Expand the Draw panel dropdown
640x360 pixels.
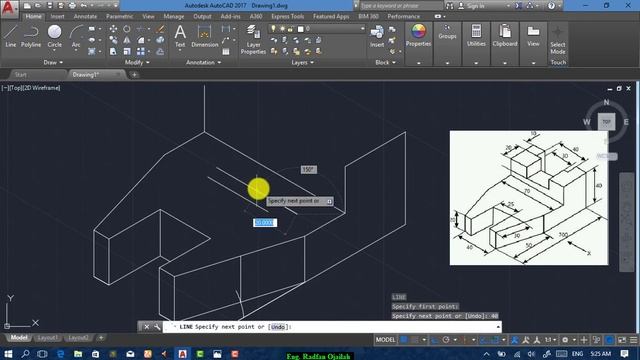point(53,62)
